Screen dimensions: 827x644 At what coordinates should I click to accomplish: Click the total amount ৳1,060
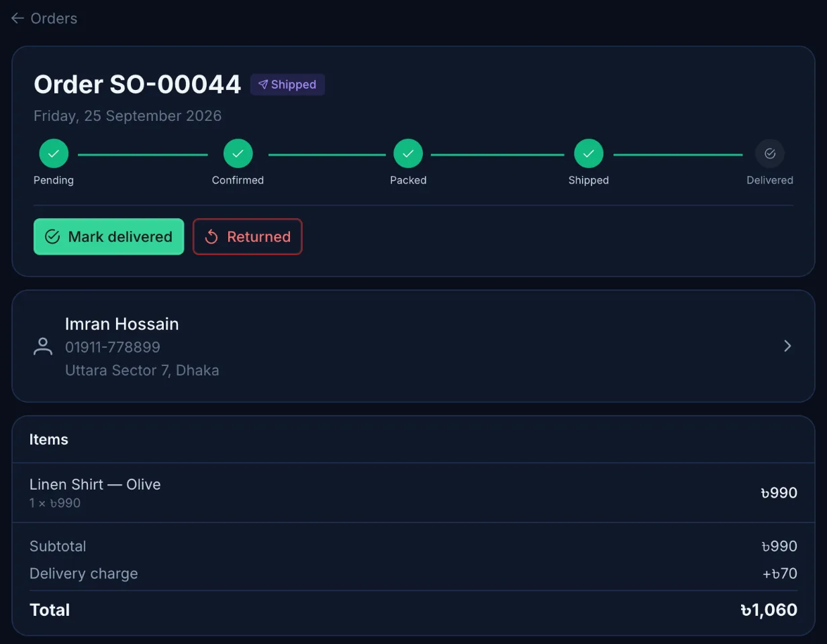click(x=769, y=610)
